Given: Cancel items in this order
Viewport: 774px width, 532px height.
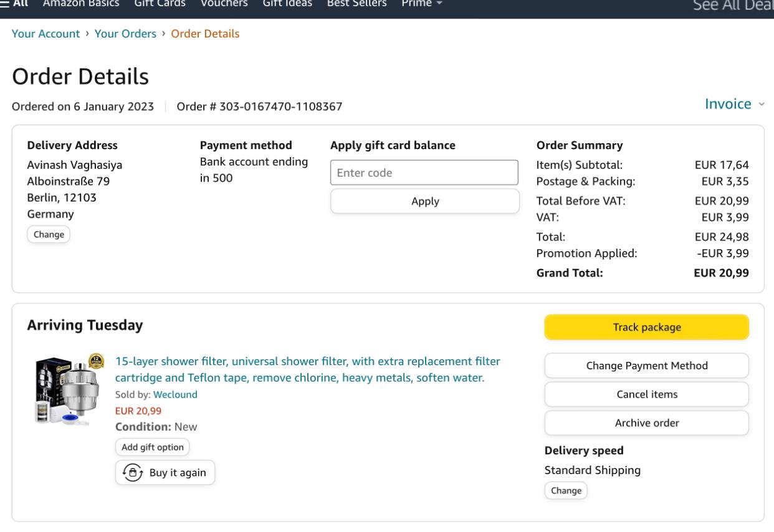Looking at the screenshot, I should 647,394.
